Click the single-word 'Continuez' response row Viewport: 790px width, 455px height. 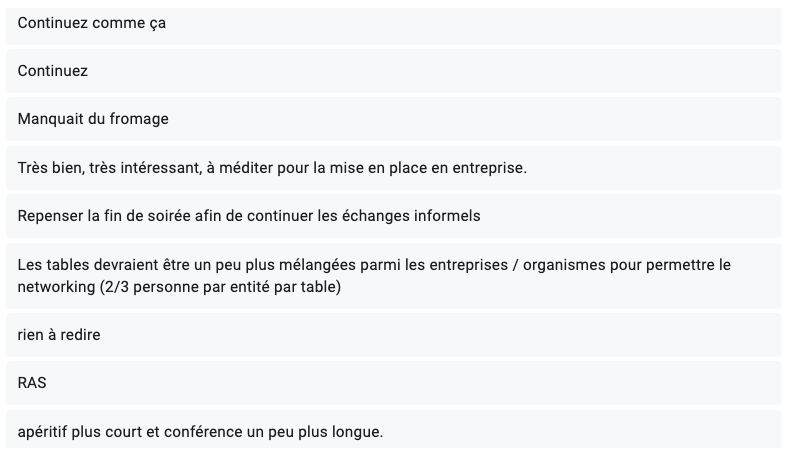point(394,71)
